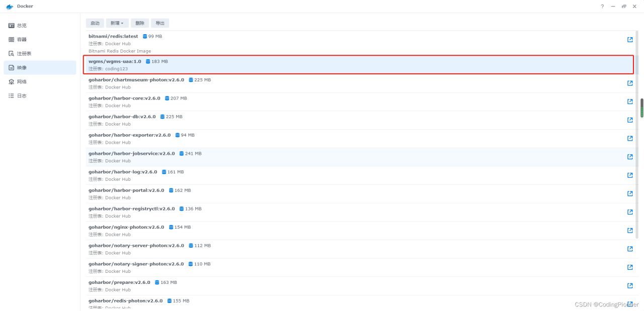Open external link for goharbor/harbor-registryctl:v2.6.0
644x311 pixels.
630,212
